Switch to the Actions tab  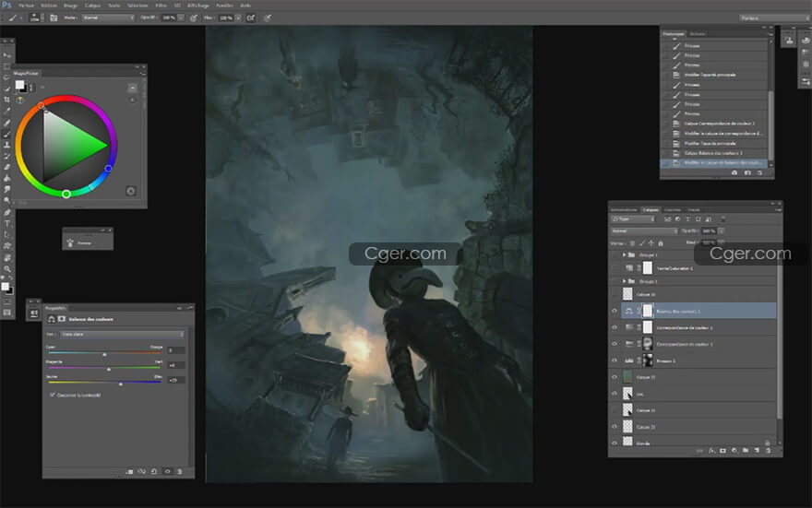(x=698, y=33)
